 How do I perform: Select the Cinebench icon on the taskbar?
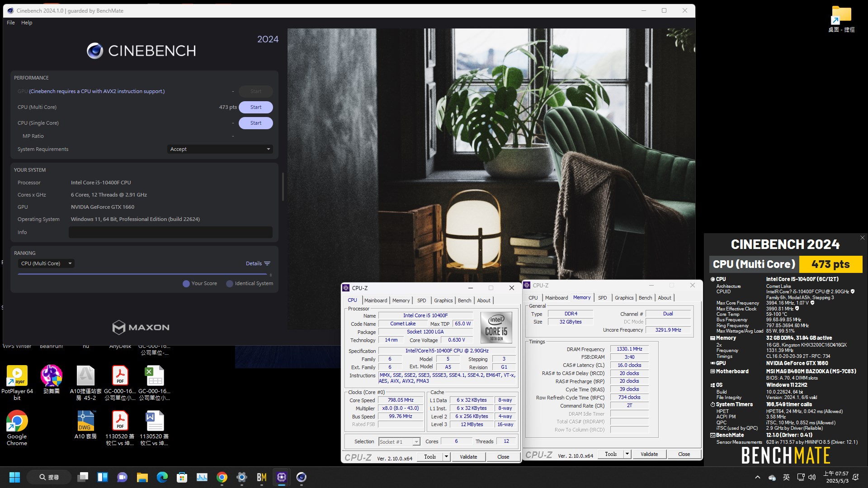coord(302,477)
